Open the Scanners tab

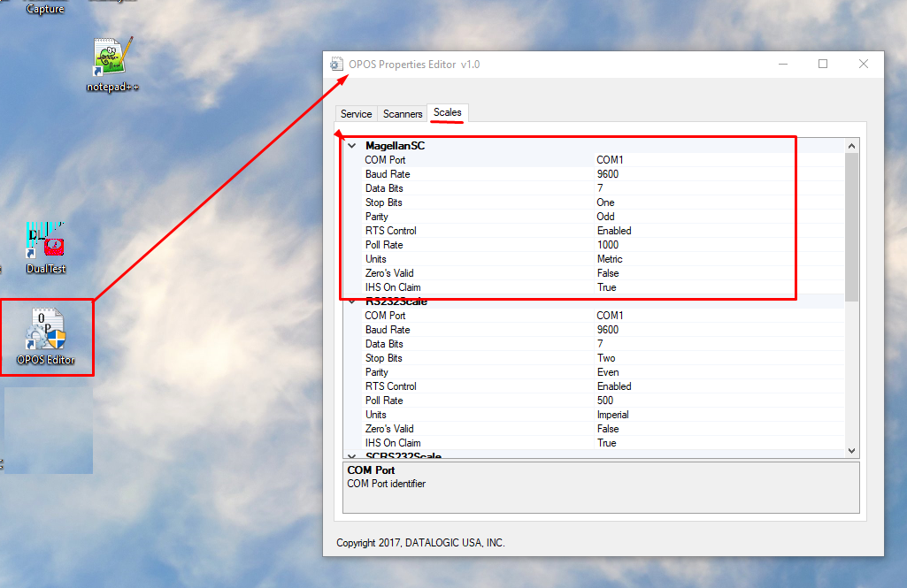pos(403,114)
